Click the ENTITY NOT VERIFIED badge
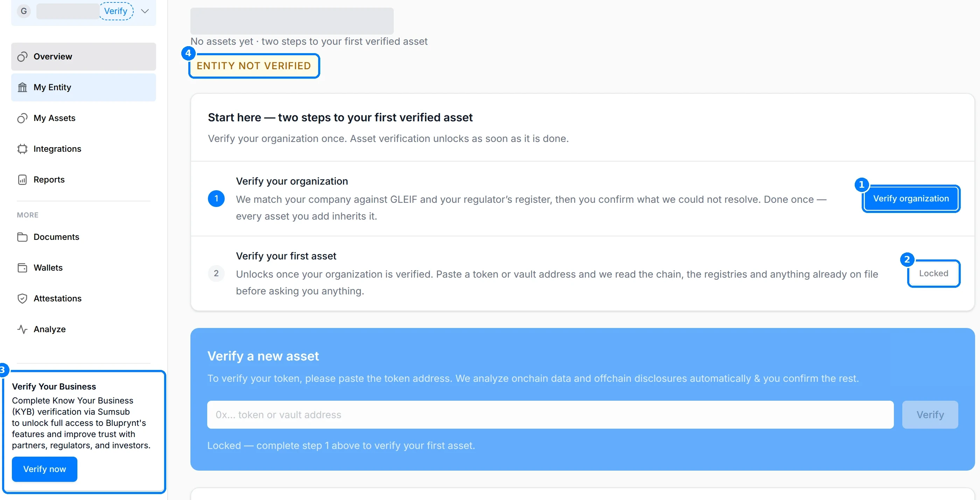Image resolution: width=980 pixels, height=500 pixels. pos(254,66)
